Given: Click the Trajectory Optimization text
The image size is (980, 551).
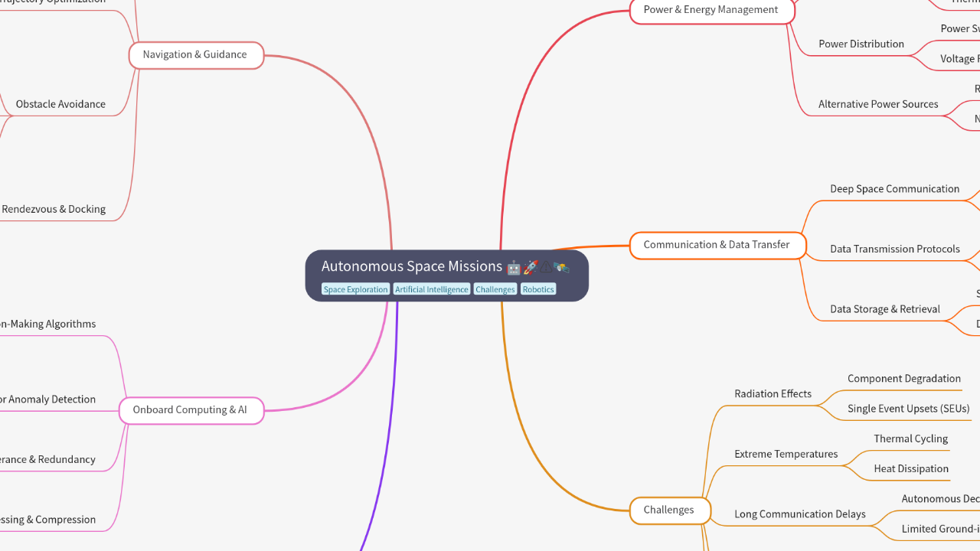Looking at the screenshot, I should (53, 2).
